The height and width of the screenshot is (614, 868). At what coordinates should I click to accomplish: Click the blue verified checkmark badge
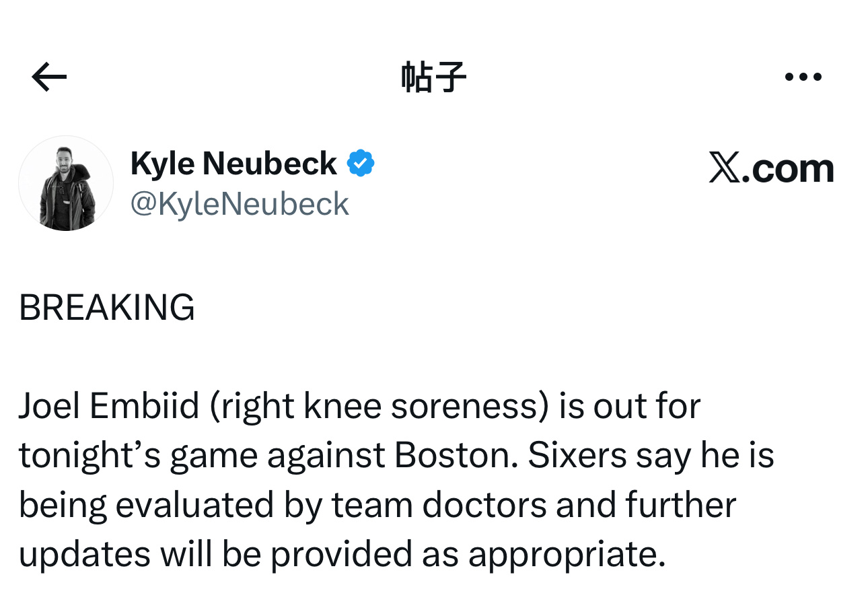click(361, 164)
